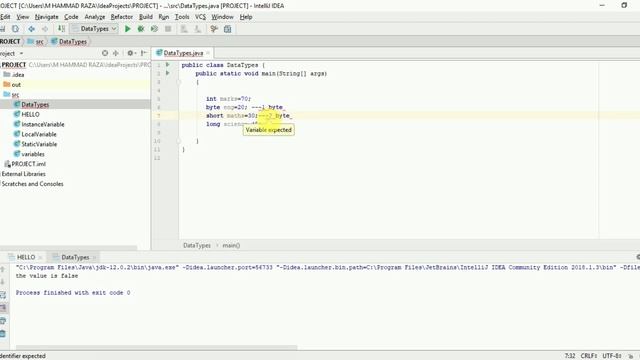Open the Window menu
640x360 pixels.
coord(222,17)
